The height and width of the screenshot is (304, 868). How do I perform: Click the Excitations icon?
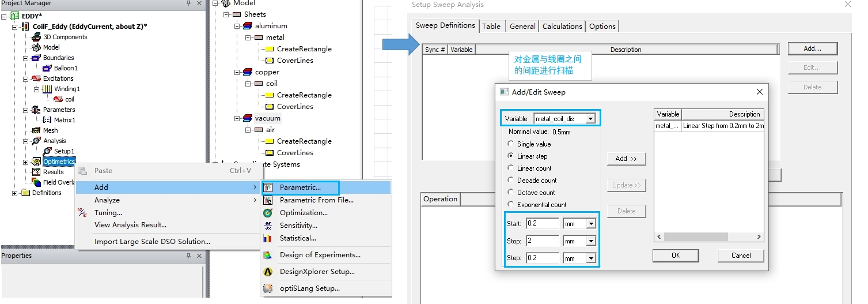point(36,78)
